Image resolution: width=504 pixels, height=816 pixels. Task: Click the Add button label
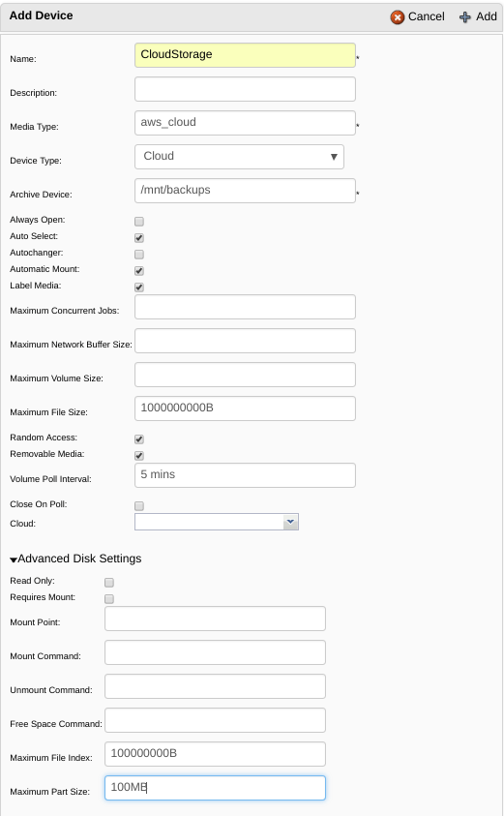(x=487, y=16)
